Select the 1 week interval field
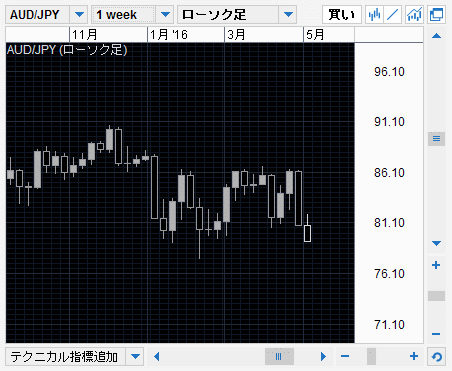Screen dimensions: 452x371 click(124, 15)
